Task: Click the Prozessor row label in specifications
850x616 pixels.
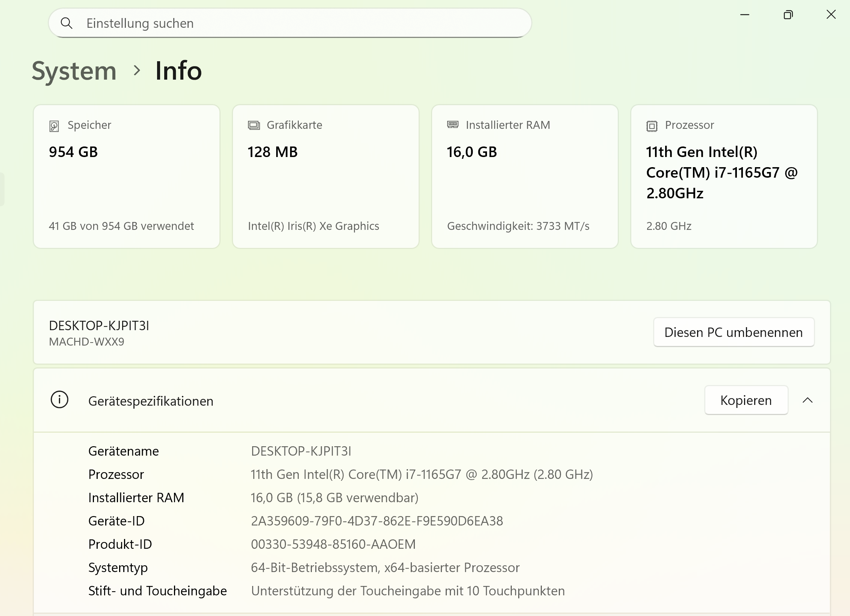Action: [x=116, y=474]
